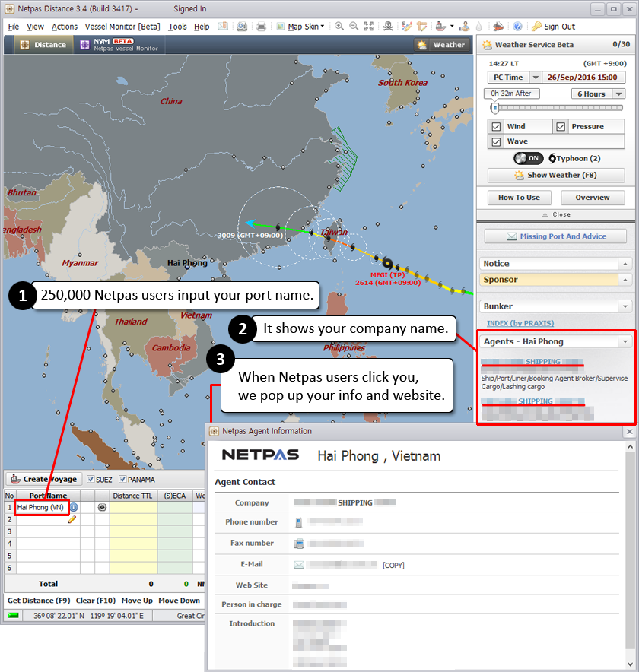The height and width of the screenshot is (672, 639).
Task: Click the mail/news icon in the toolbar
Action: pos(223,27)
